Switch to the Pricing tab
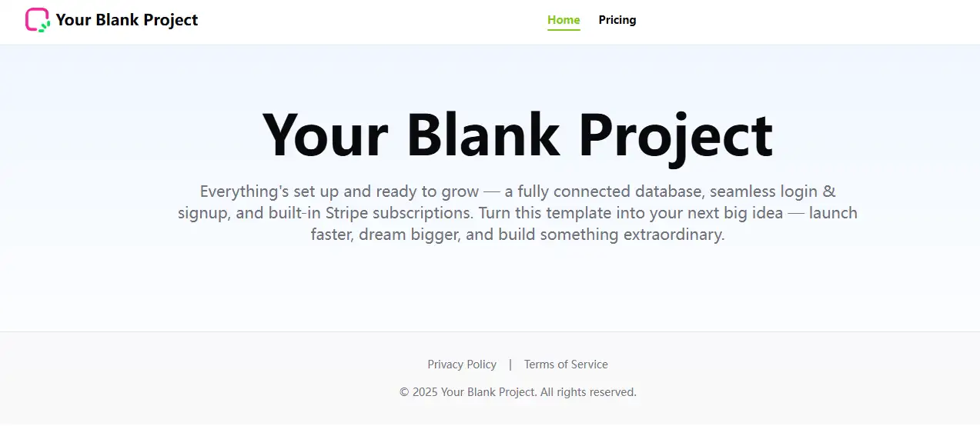 pyautogui.click(x=617, y=20)
